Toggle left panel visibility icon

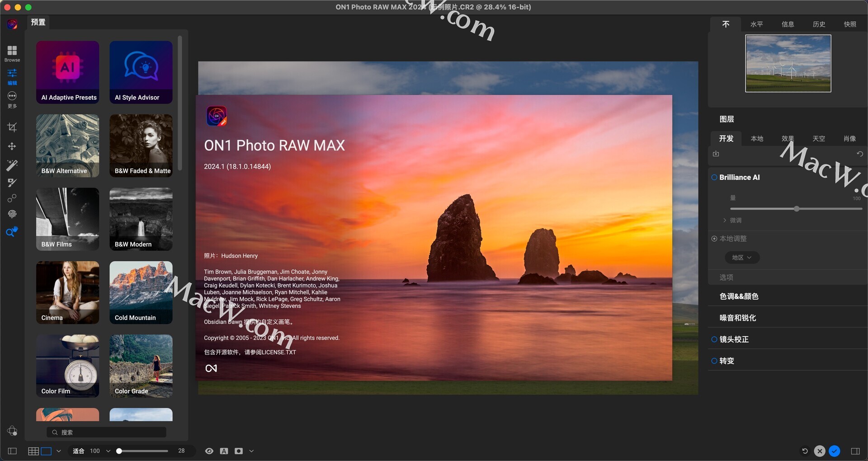pos(12,451)
